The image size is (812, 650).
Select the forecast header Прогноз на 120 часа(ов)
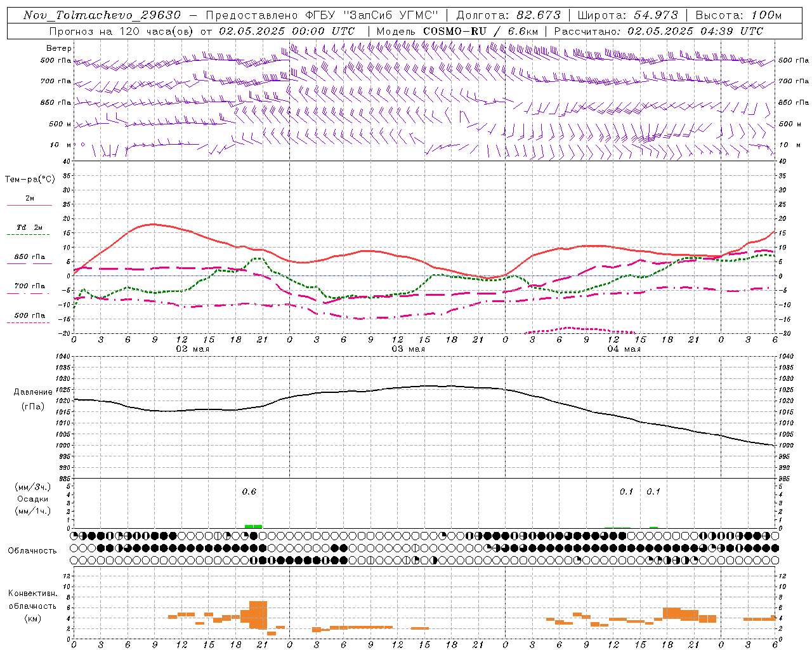coord(122,31)
